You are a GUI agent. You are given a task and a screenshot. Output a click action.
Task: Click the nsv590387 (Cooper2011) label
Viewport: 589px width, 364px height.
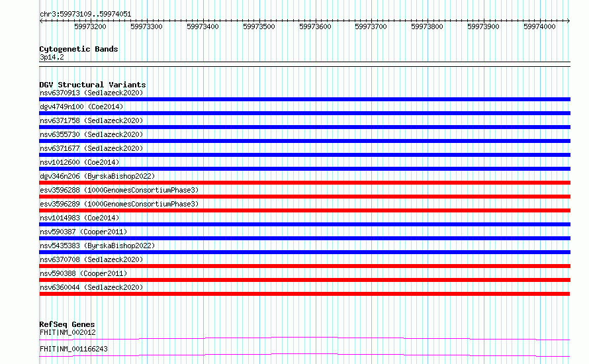tap(83, 232)
